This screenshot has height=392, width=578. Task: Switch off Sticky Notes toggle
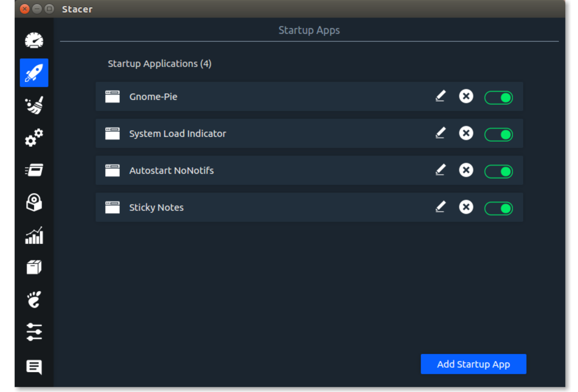coord(499,208)
